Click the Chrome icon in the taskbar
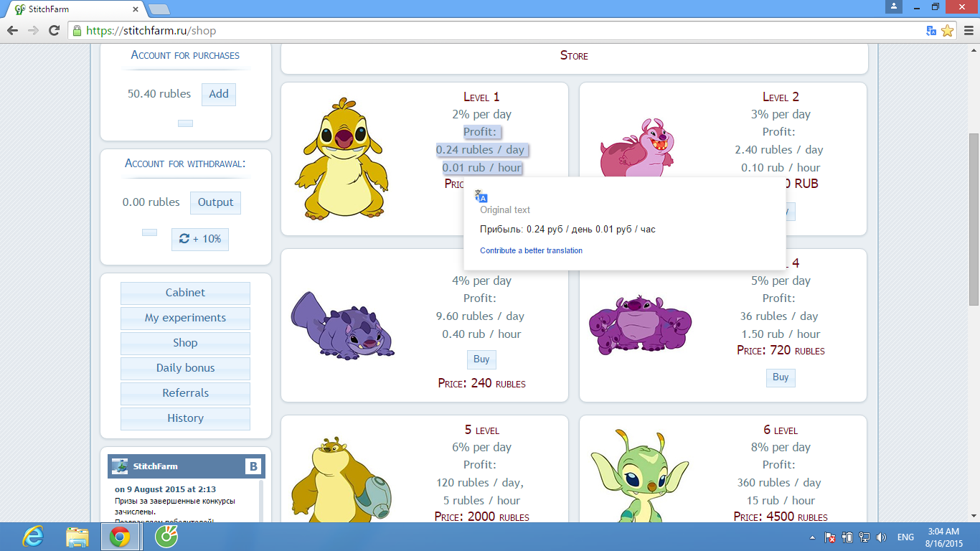980x551 pixels. (x=120, y=537)
